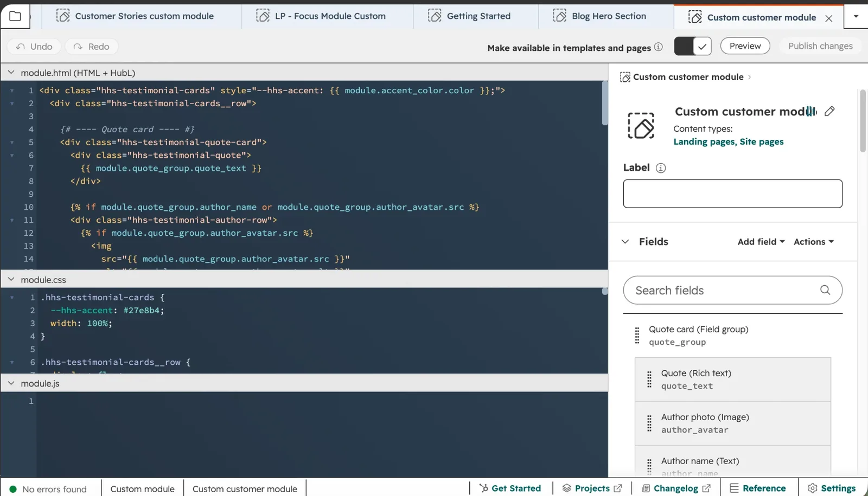The width and height of the screenshot is (868, 496).
Task: Open the Projects link in footer
Action: pyautogui.click(x=592, y=488)
